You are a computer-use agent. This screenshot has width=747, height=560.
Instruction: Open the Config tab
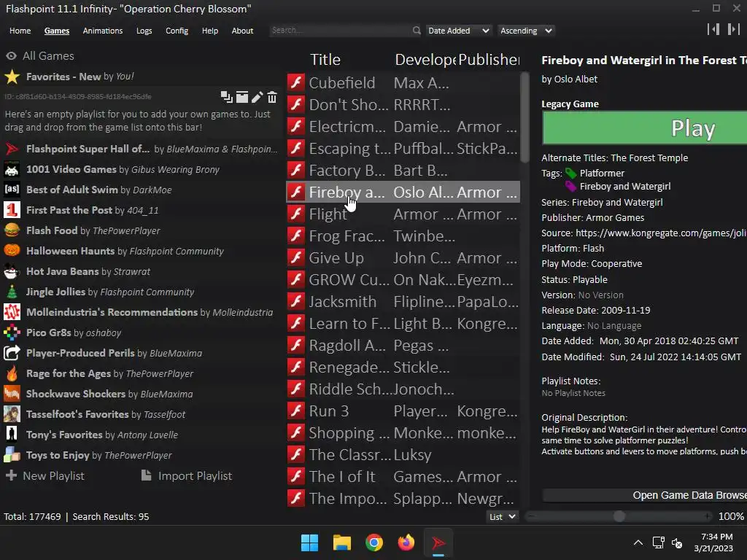coord(177,31)
